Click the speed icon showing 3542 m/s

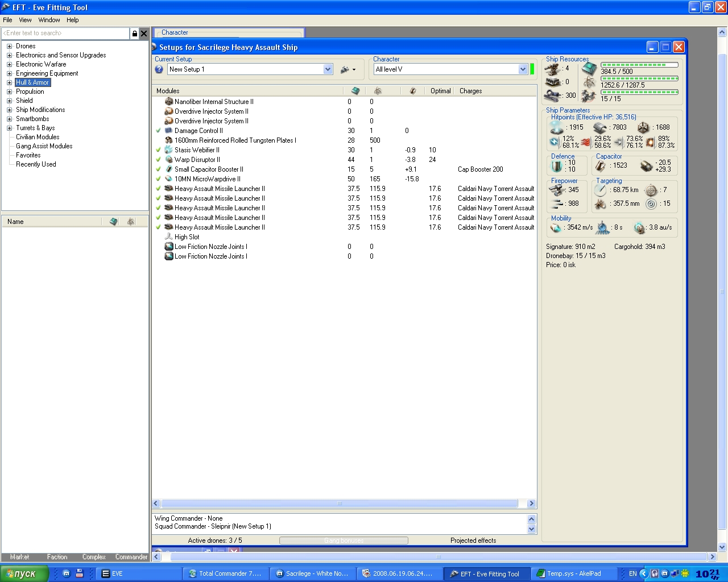556,227
